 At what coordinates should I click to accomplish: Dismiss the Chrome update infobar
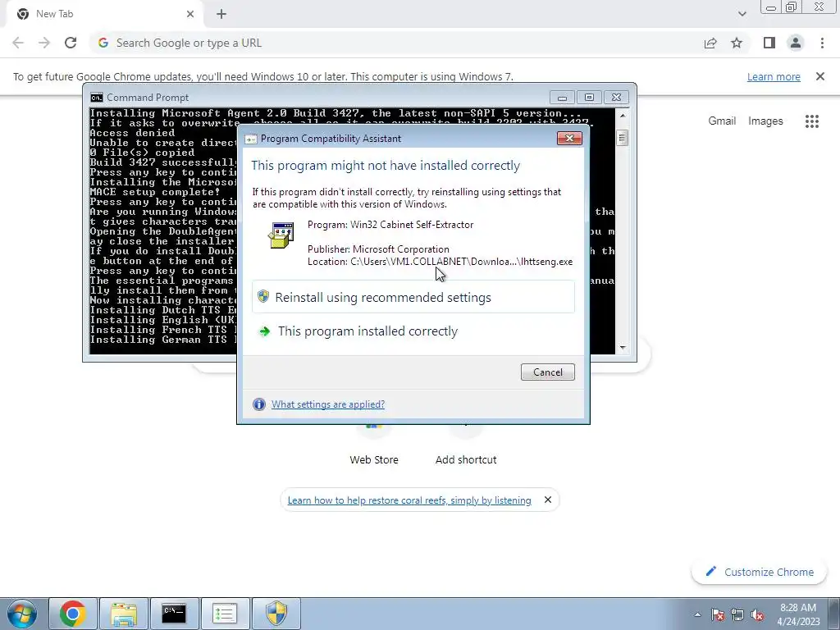pyautogui.click(x=820, y=76)
